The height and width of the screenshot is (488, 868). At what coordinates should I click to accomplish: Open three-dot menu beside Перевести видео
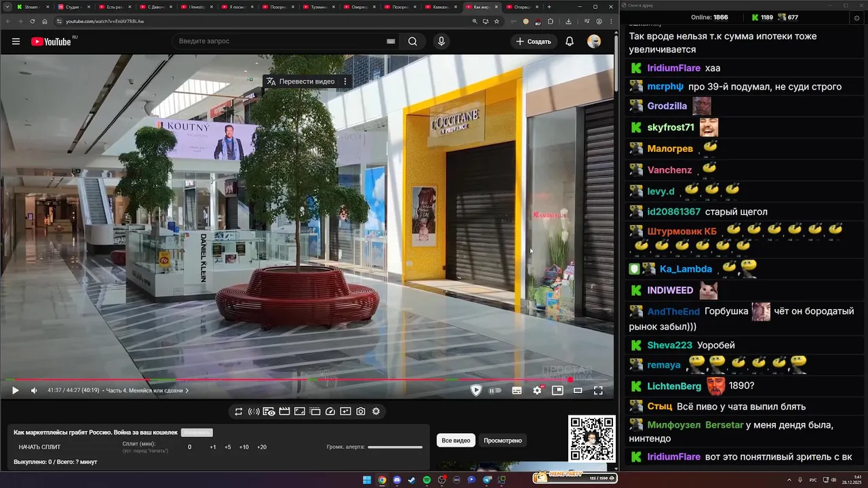tap(345, 81)
